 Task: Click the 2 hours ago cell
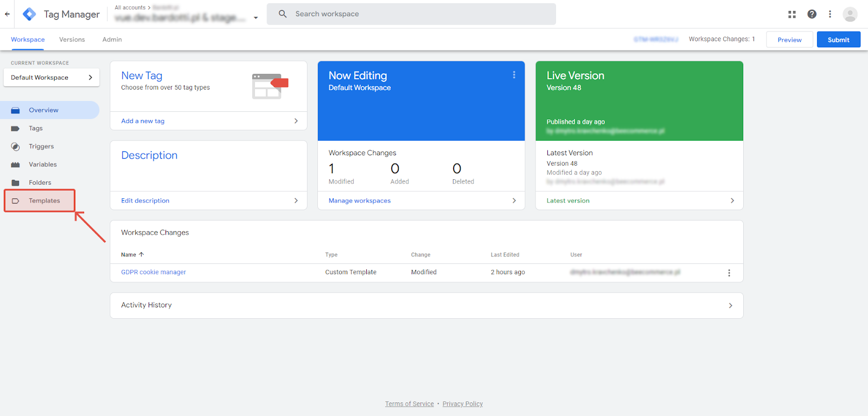coord(508,273)
